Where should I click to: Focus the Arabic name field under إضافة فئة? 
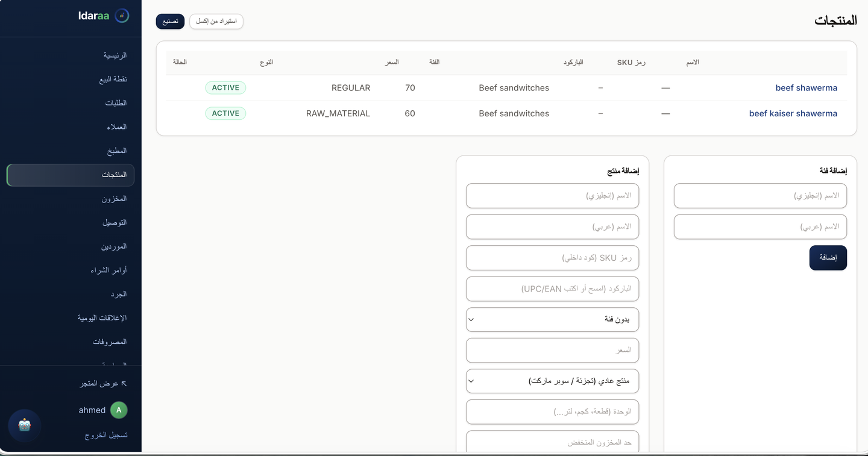760,227
